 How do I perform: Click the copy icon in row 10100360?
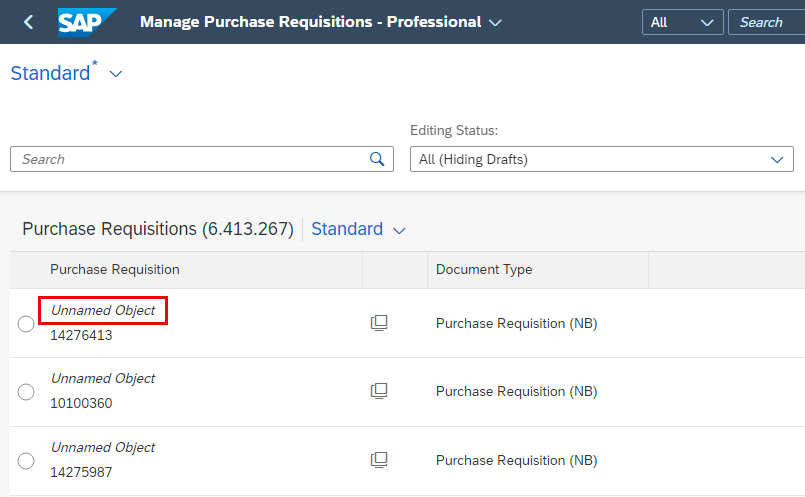[x=379, y=391]
